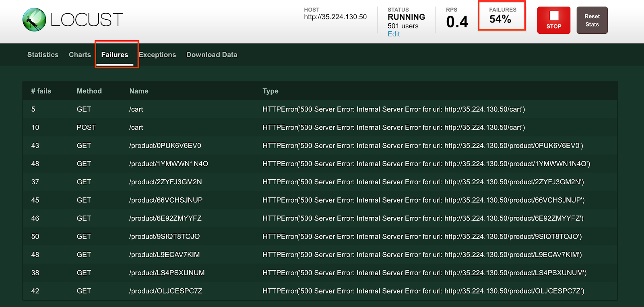Select the Failures tab
Viewport: 644px width, 307px height.
coord(115,55)
